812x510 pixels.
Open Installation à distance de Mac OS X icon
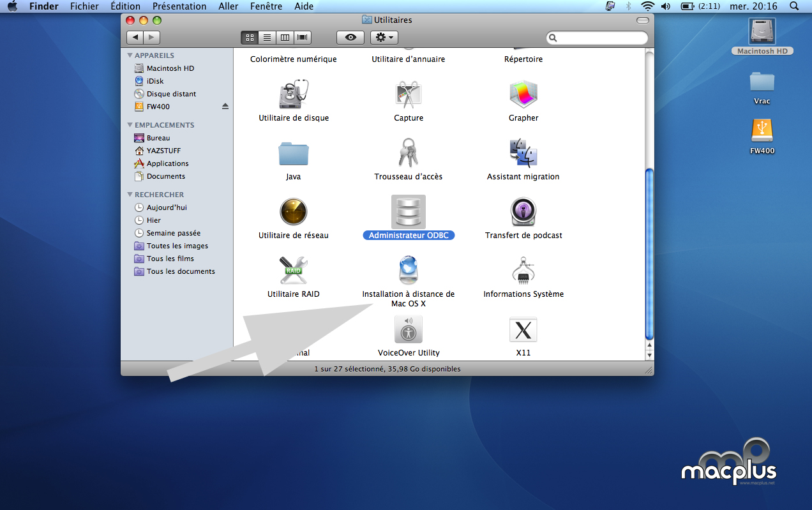(409, 271)
